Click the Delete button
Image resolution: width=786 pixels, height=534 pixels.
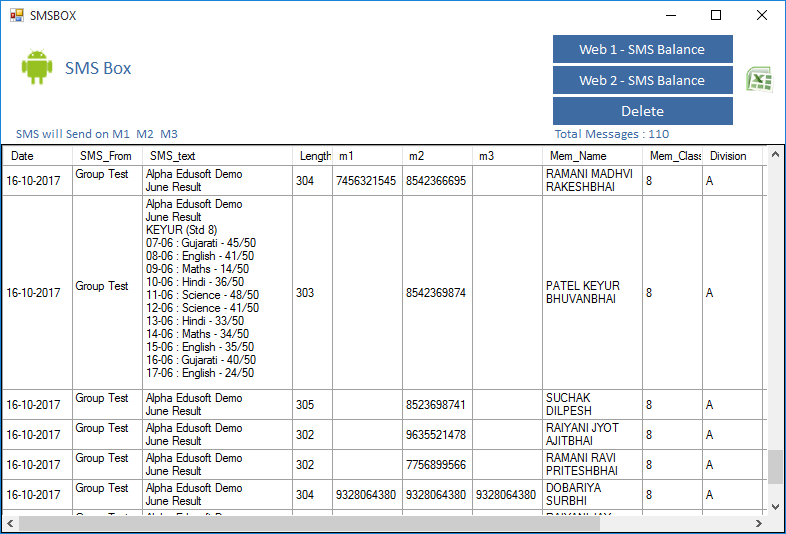tap(642, 111)
